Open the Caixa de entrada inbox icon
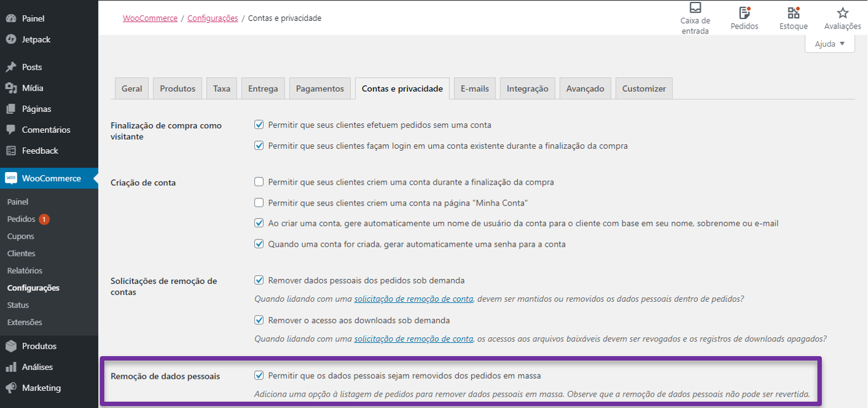Screen dimensions: 868x408 tap(695, 8)
